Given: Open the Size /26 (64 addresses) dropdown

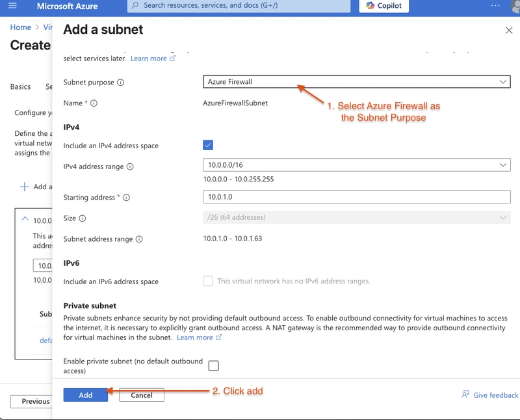Looking at the screenshot, I should [356, 218].
